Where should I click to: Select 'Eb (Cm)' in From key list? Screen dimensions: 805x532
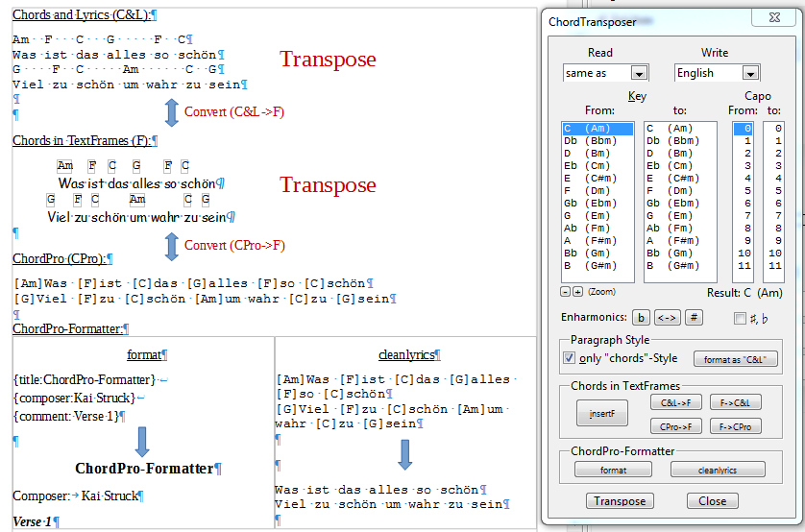[x=598, y=166]
